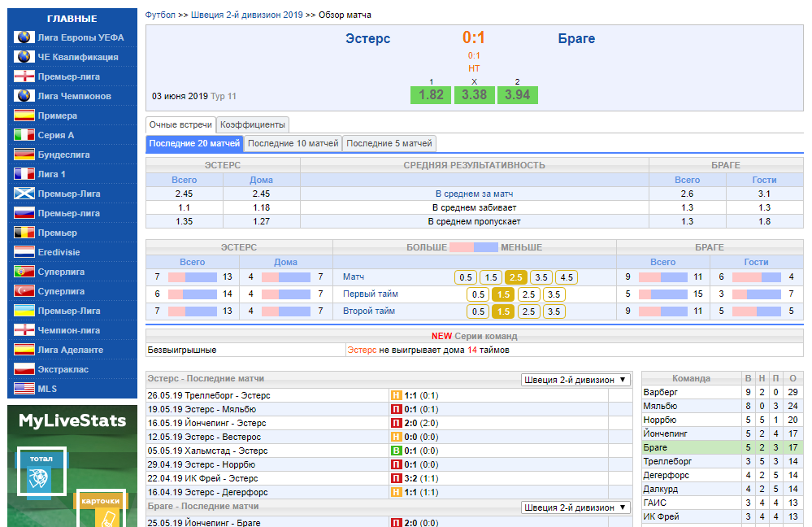Open the league dropdown for Эстерс last matches
The height and width of the screenshot is (527, 812).
click(x=575, y=380)
